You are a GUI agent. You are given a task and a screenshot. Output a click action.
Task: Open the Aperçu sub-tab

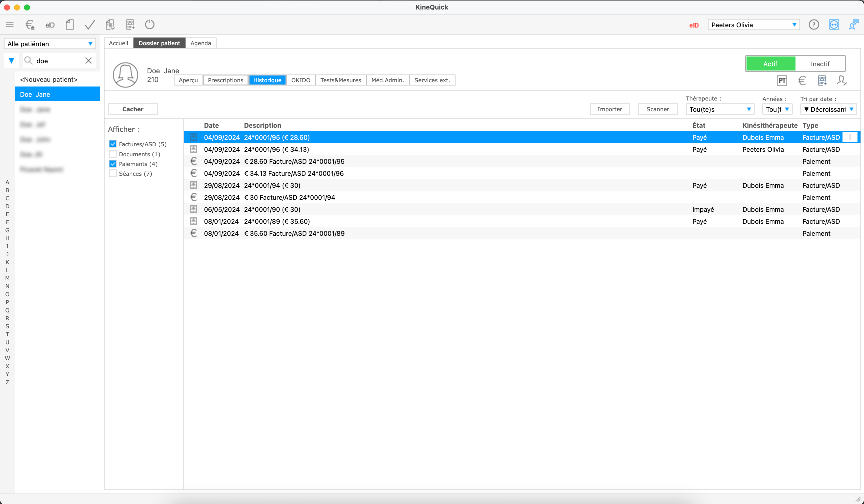coord(188,80)
